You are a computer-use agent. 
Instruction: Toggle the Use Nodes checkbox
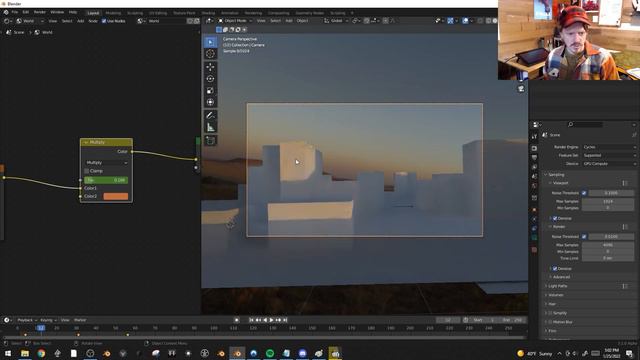coord(104,21)
